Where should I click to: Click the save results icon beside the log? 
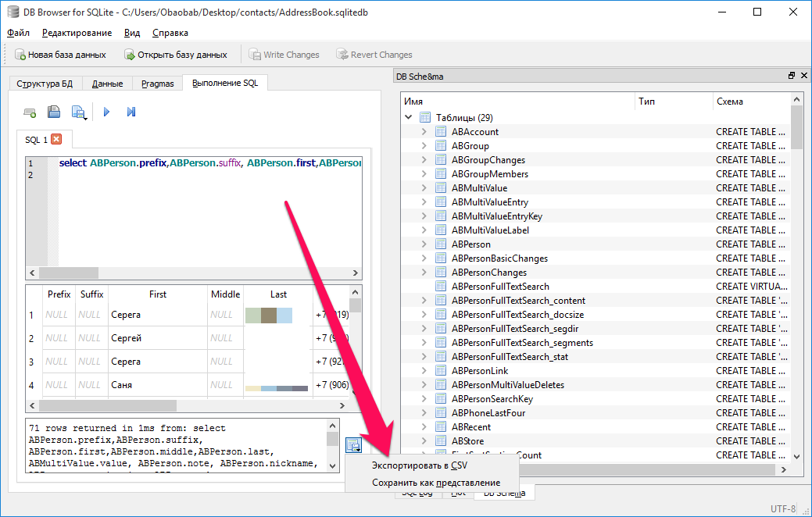354,445
